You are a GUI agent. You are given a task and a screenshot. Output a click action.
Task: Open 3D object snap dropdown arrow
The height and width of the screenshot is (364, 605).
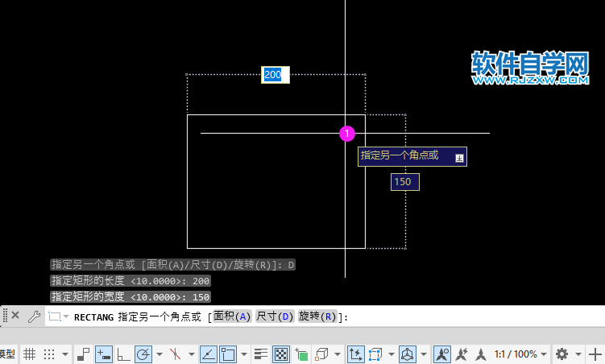click(x=338, y=354)
